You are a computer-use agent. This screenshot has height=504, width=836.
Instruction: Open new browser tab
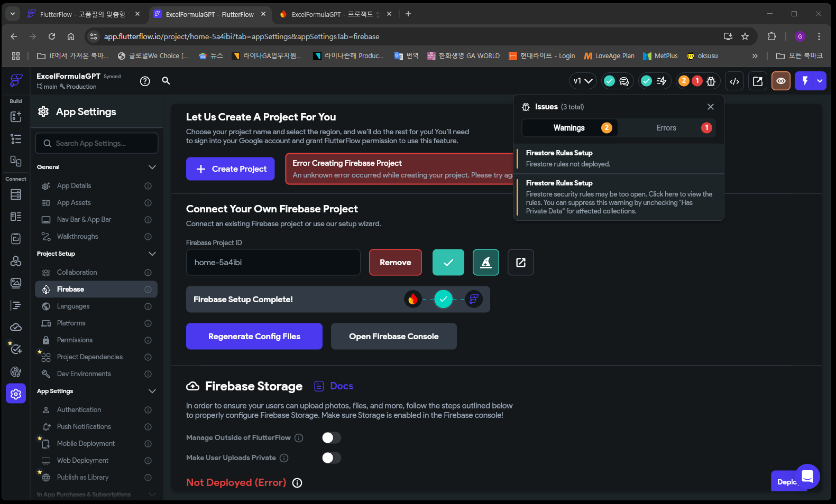pyautogui.click(x=408, y=14)
